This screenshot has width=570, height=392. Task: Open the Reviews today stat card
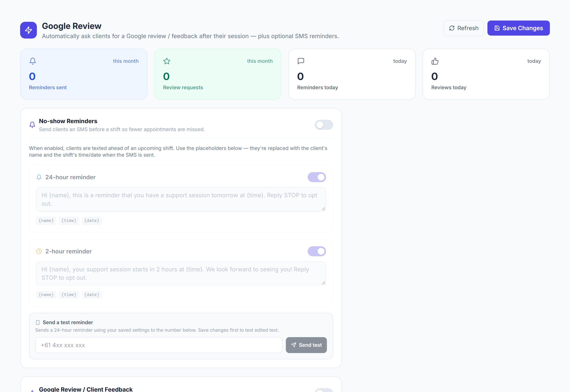[x=486, y=74]
